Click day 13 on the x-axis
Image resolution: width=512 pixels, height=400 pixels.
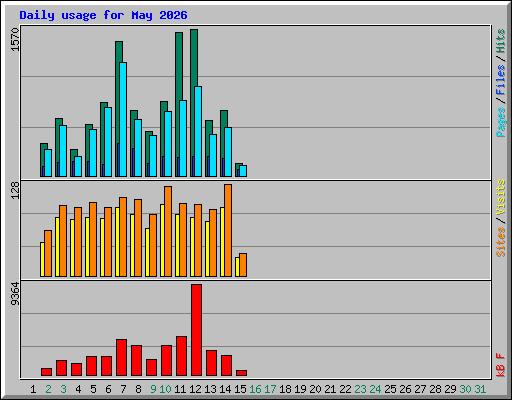tap(210, 389)
